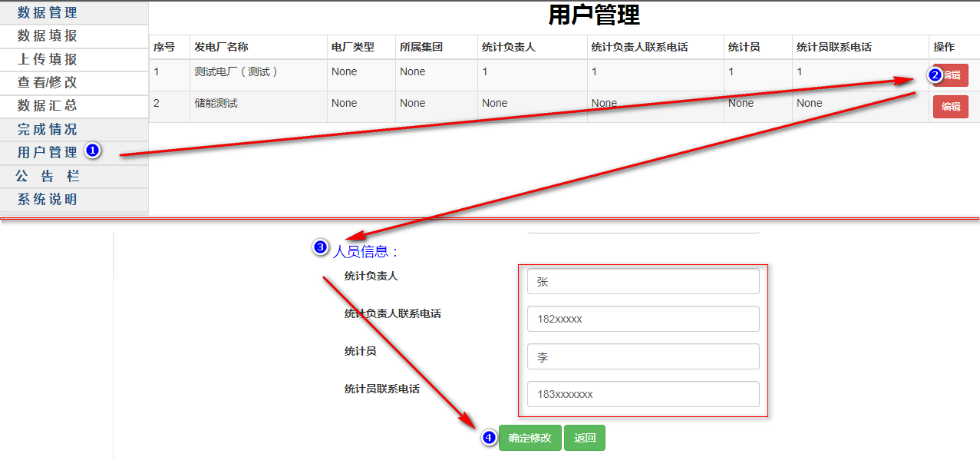Open the 测试电厂（测试） plant link
The image size is (980, 467).
click(x=236, y=71)
